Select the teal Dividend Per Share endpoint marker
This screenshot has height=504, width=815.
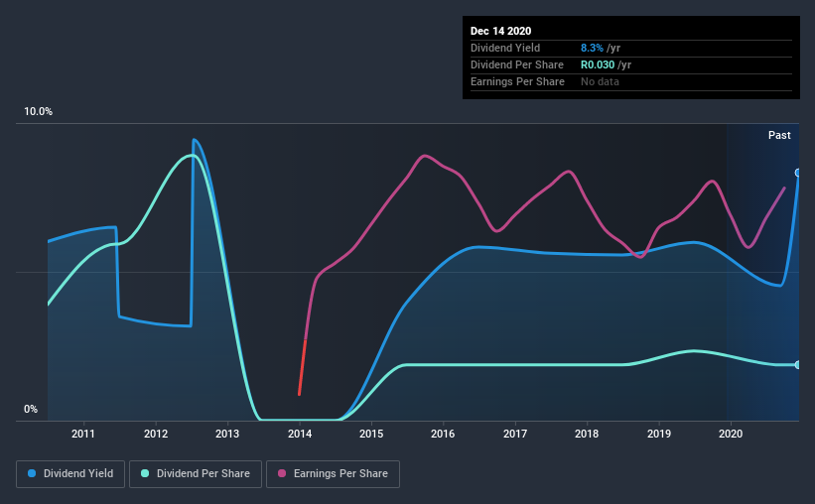pyautogui.click(x=797, y=365)
